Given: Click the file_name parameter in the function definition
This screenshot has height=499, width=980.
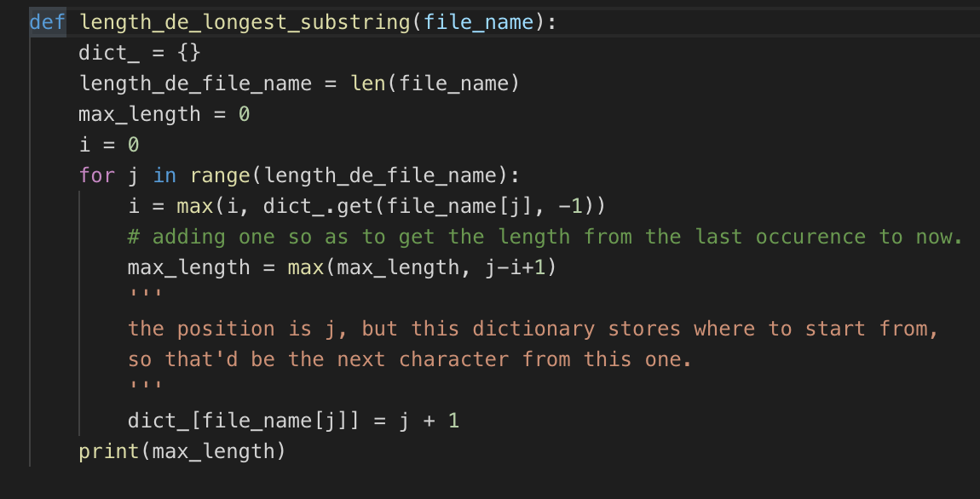Looking at the screenshot, I should [x=477, y=21].
